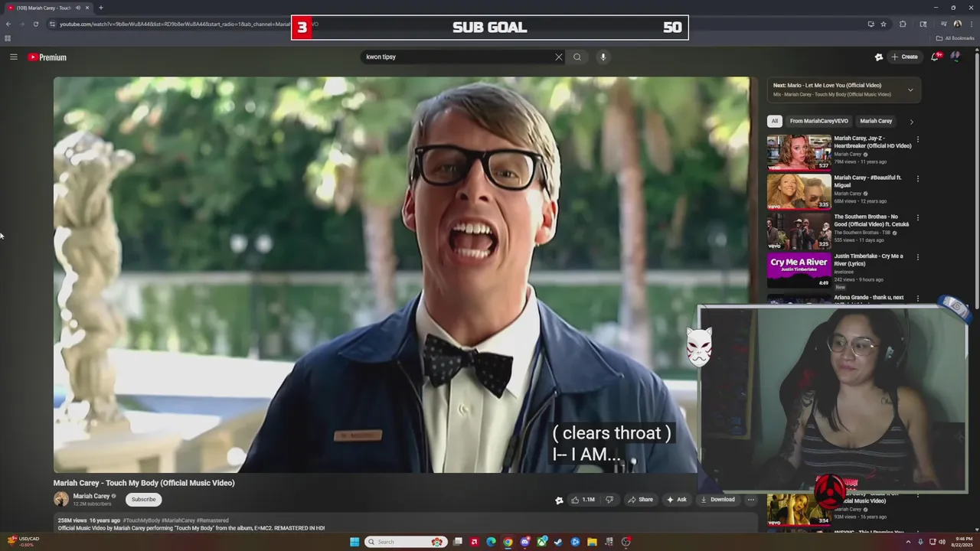Open No Good Southern Brothas thumbnail
This screenshot has width=980, height=551.
(799, 230)
